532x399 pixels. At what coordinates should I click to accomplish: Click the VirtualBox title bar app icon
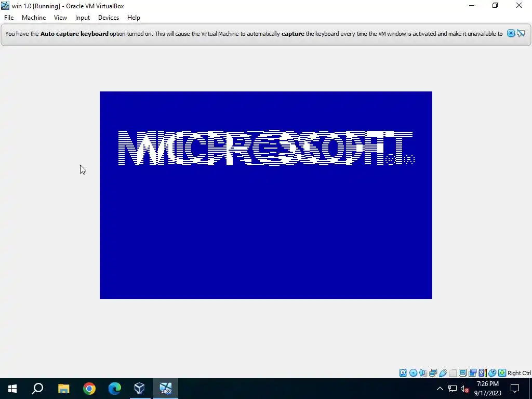[x=5, y=6]
